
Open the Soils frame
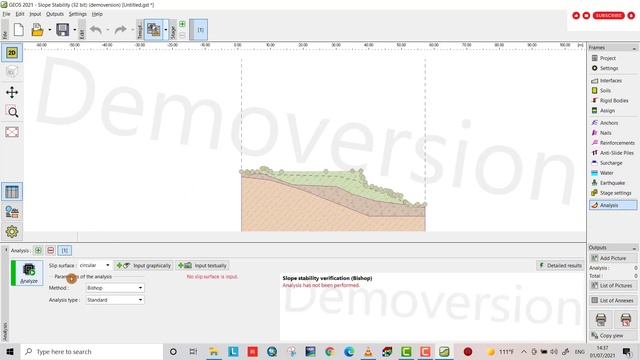click(x=613, y=91)
